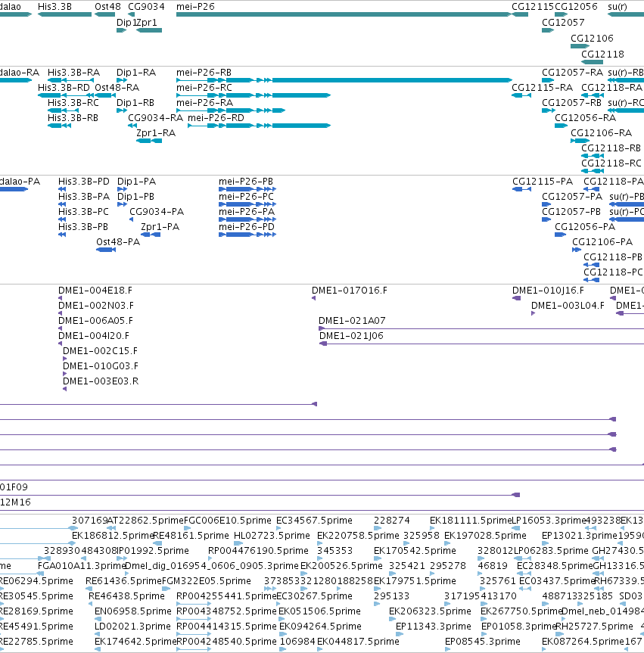The height and width of the screenshot is (653, 644).
Task: Click the DME1-004E18.F label
Action: pyautogui.click(x=95, y=291)
